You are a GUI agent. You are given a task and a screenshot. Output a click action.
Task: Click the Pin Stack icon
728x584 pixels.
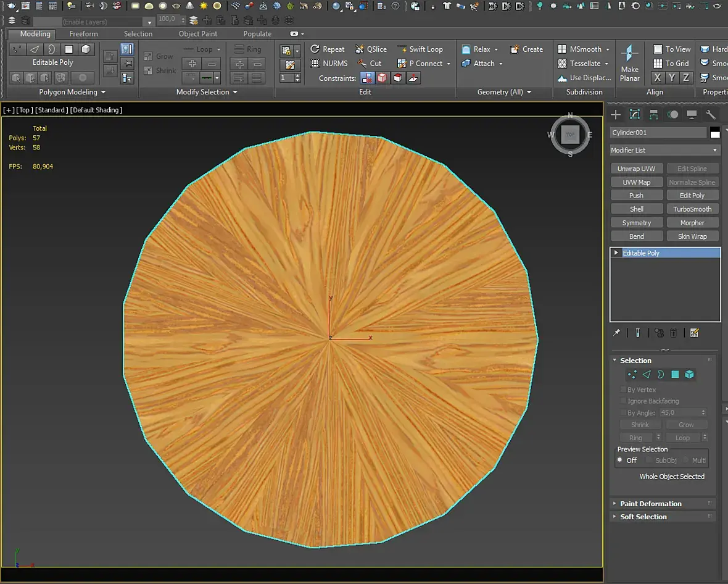click(616, 333)
